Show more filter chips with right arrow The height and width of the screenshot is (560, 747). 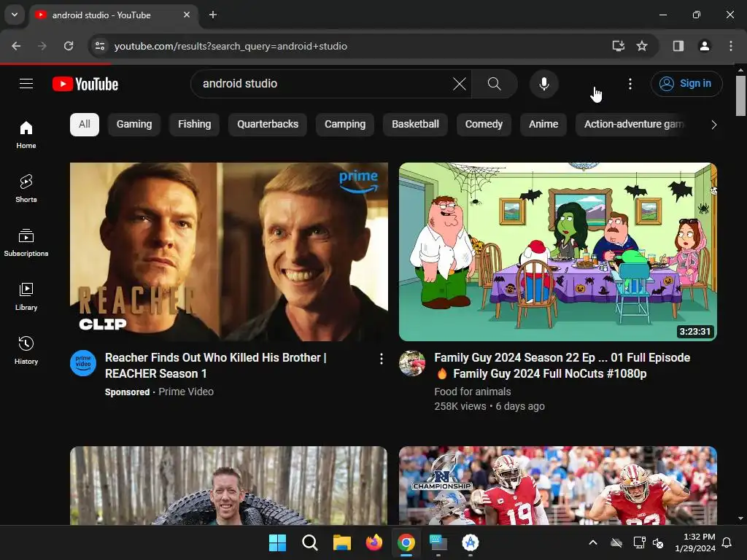click(x=713, y=125)
